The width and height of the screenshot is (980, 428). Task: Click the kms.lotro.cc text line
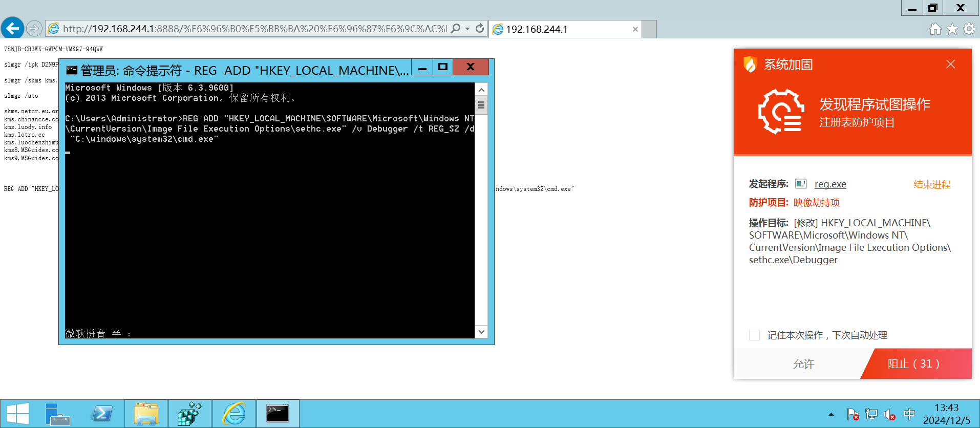pos(25,135)
